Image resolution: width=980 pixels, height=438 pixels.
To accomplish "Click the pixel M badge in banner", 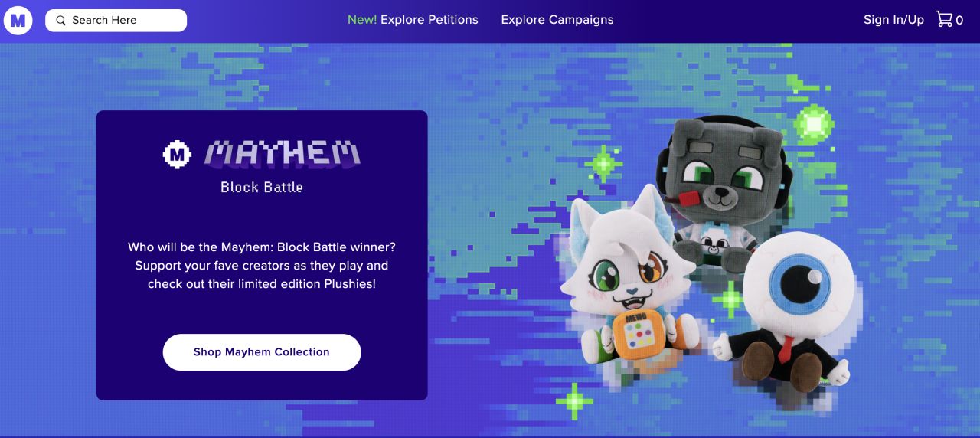I will pyautogui.click(x=178, y=155).
